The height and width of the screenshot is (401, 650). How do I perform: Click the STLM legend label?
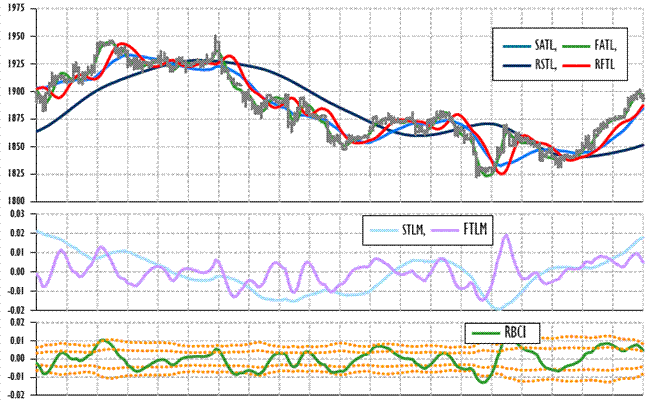pos(414,229)
